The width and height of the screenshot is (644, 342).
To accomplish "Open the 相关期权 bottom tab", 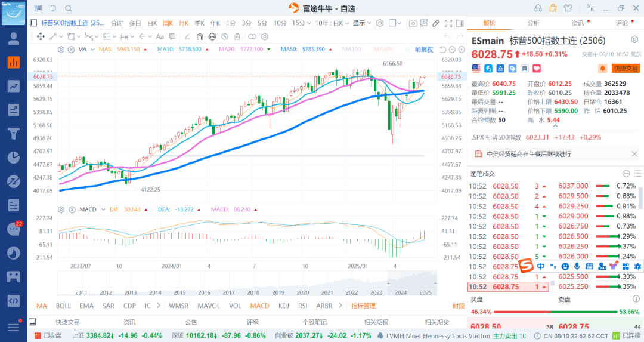I will point(376,322).
